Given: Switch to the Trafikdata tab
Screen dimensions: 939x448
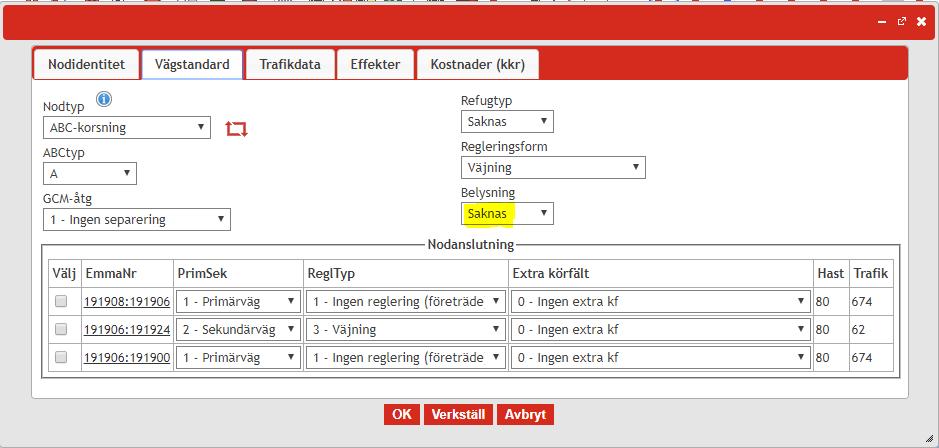Looking at the screenshot, I should click(x=290, y=65).
